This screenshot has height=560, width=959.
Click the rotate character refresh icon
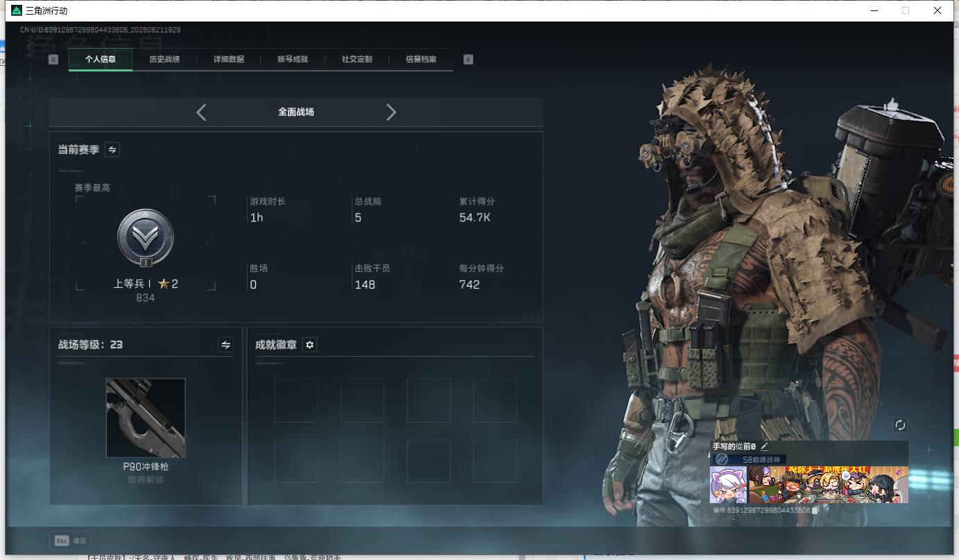901,425
